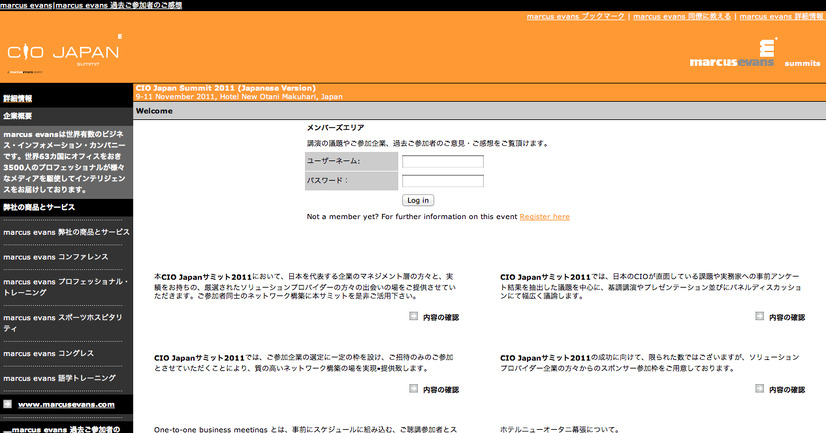Select 企業概要 in sidebar
Viewport: 826px width, 433px height.
[x=17, y=116]
